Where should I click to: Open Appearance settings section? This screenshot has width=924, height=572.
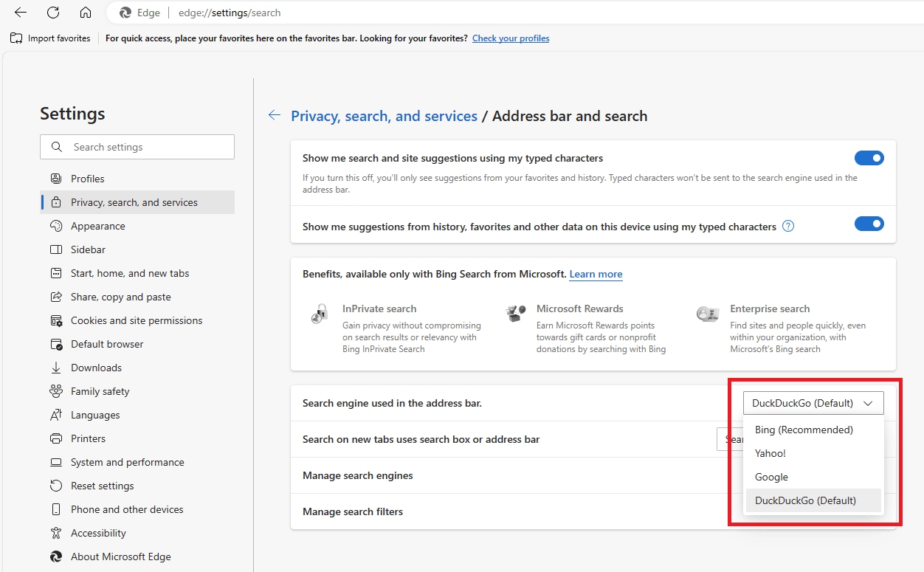pyautogui.click(x=137, y=226)
